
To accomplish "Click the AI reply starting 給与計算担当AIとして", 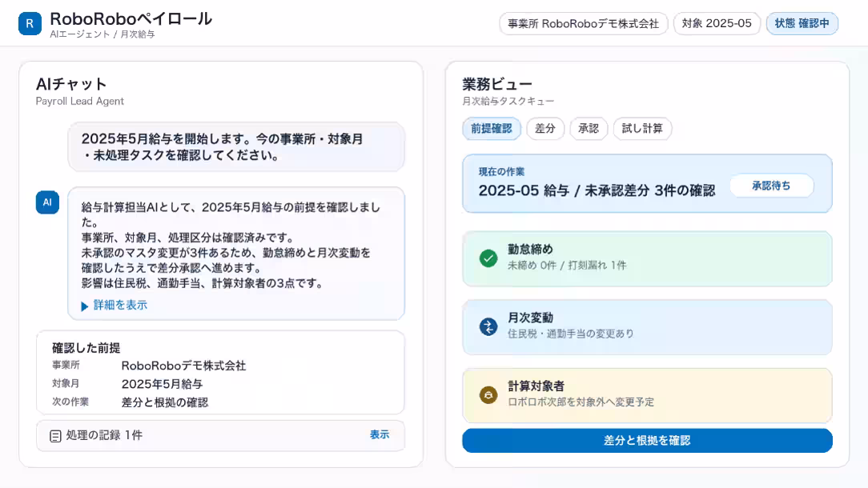I will click(x=236, y=254).
